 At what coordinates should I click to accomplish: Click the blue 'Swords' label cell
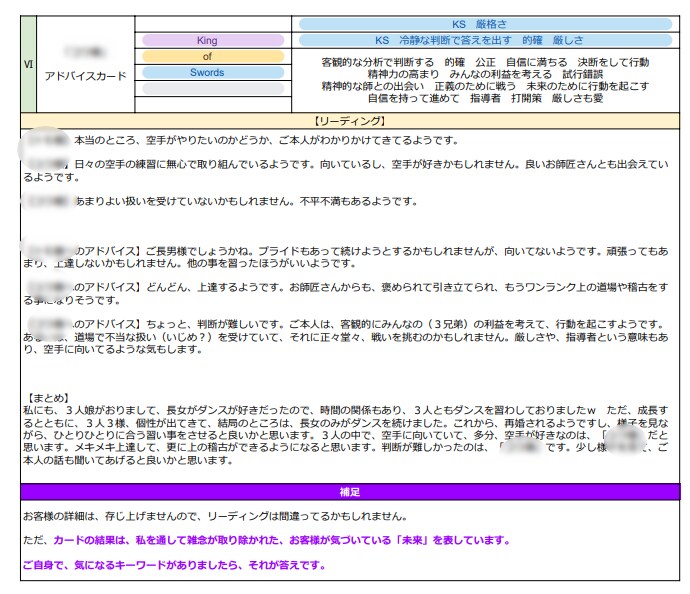213,73
